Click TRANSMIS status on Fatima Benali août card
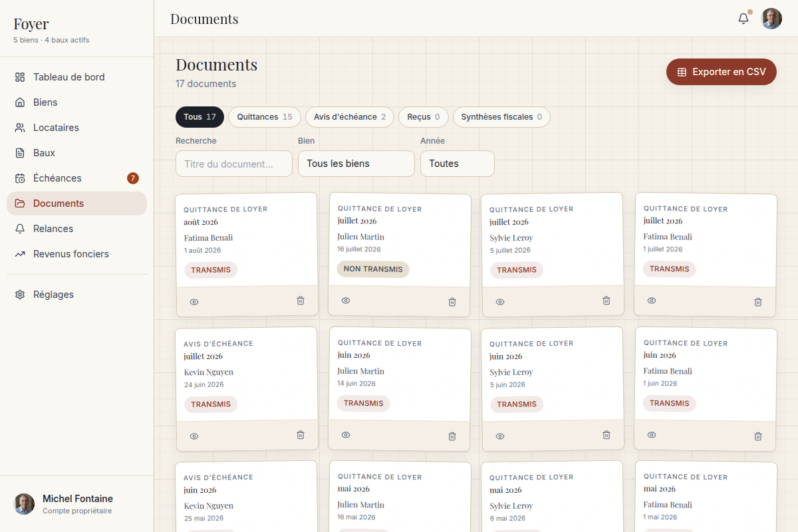This screenshot has width=798, height=532. click(x=211, y=270)
